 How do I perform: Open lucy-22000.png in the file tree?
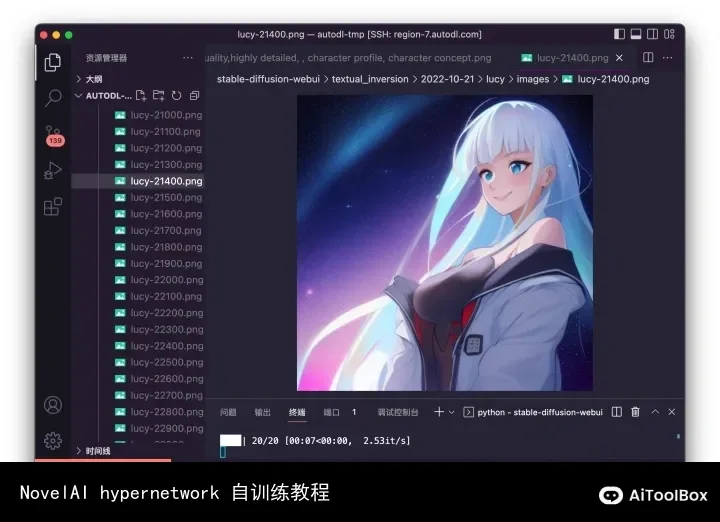pos(138,280)
